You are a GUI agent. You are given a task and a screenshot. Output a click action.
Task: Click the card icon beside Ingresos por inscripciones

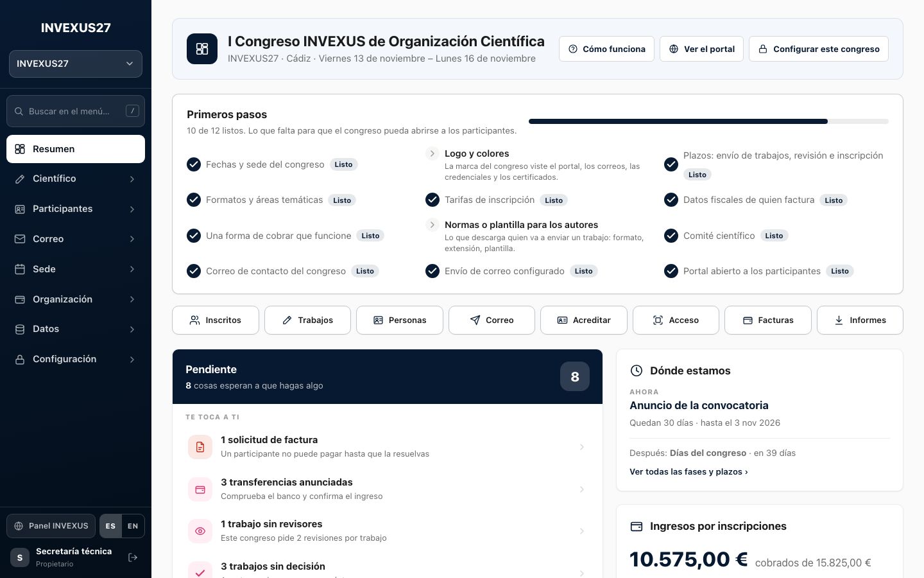(x=637, y=526)
